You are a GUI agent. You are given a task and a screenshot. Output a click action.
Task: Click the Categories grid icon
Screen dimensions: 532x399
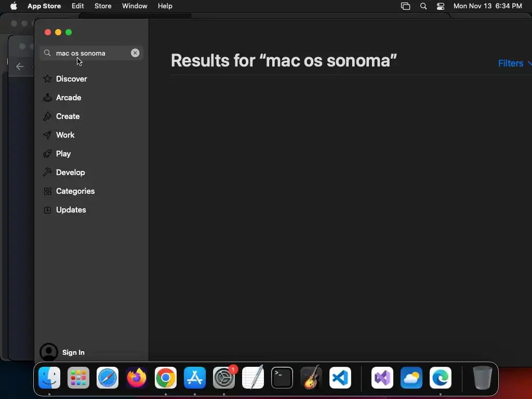(x=47, y=191)
